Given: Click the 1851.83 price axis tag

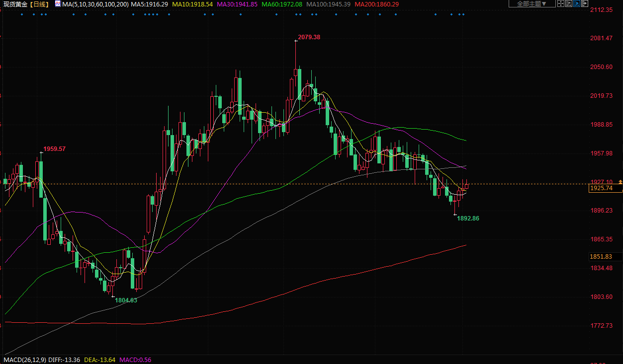Looking at the screenshot, I should click(x=600, y=256).
